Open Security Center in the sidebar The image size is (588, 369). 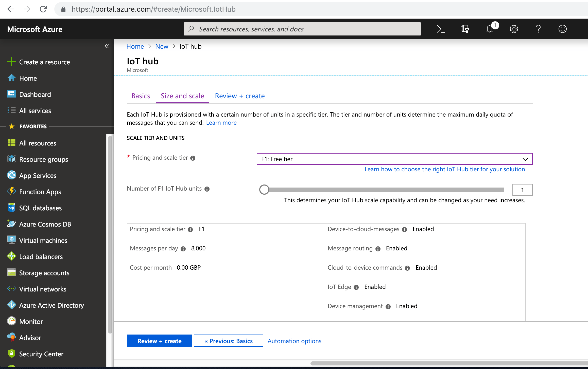(41, 354)
